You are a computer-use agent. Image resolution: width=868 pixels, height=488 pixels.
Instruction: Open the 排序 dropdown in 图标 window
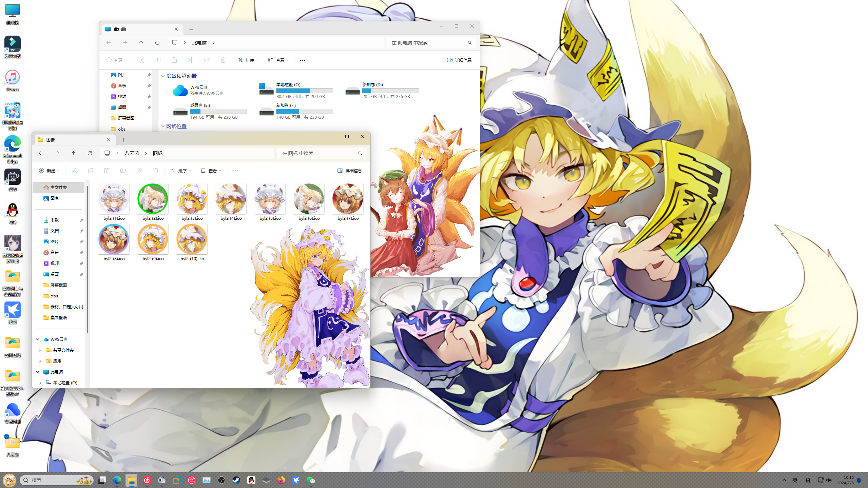(180, 171)
